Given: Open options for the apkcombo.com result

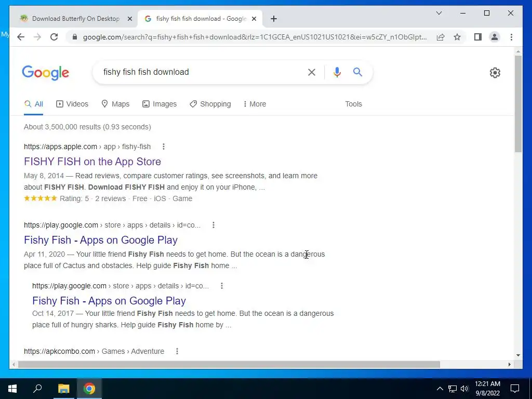Looking at the screenshot, I should [x=177, y=351].
